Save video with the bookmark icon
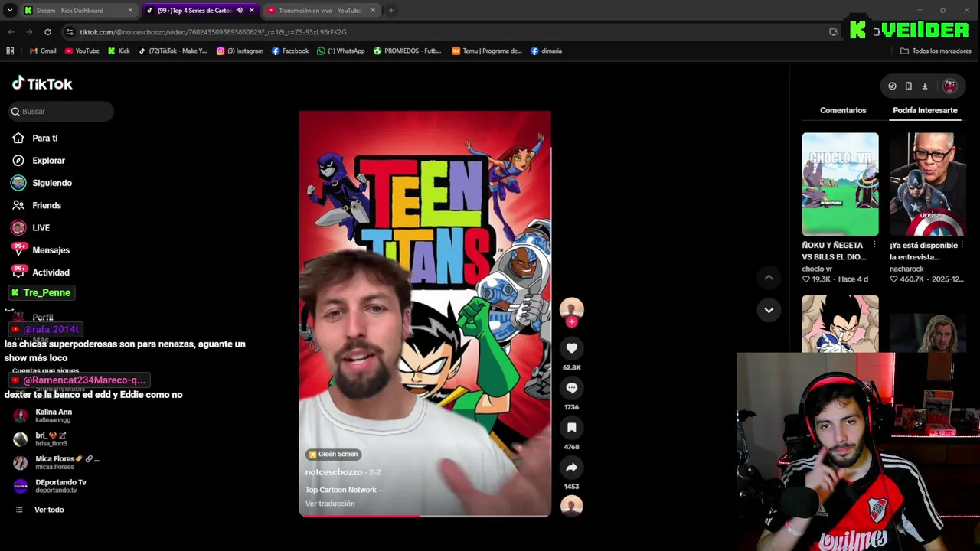The image size is (980, 551). 571,428
